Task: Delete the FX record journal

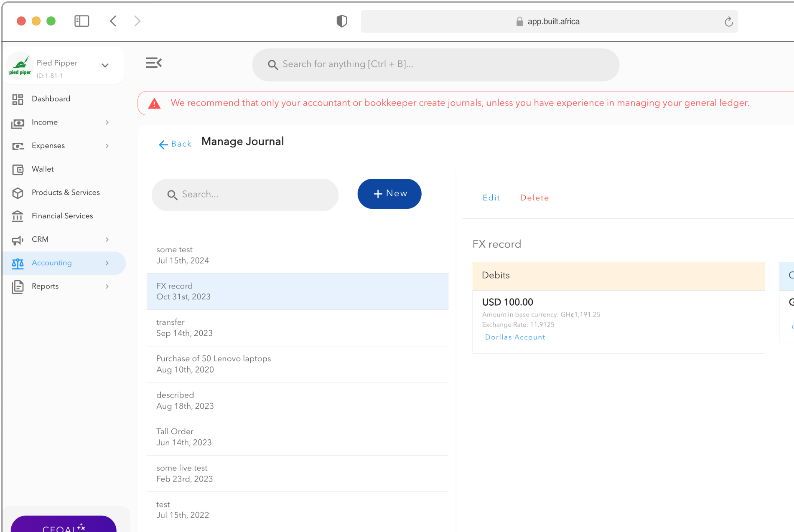Action: point(534,198)
